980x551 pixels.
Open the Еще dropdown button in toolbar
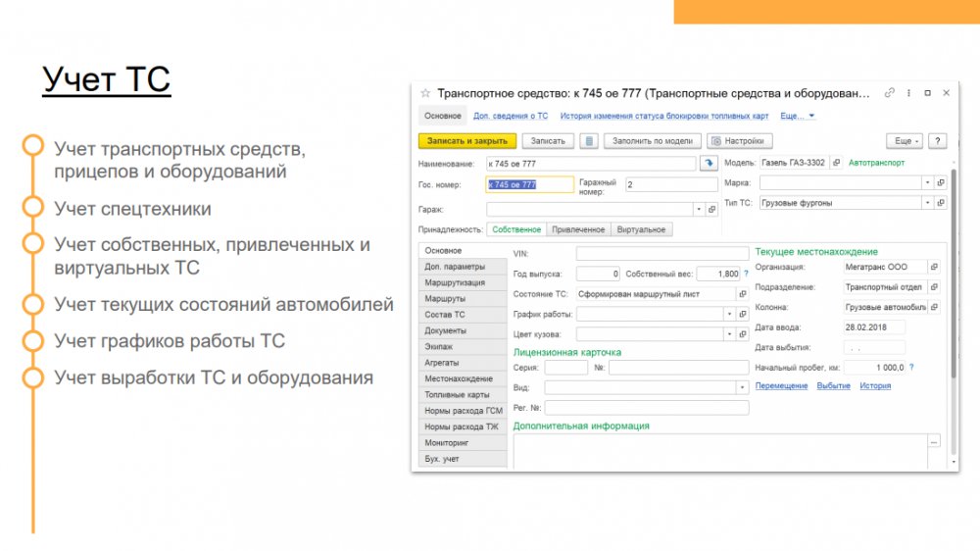pyautogui.click(x=905, y=141)
